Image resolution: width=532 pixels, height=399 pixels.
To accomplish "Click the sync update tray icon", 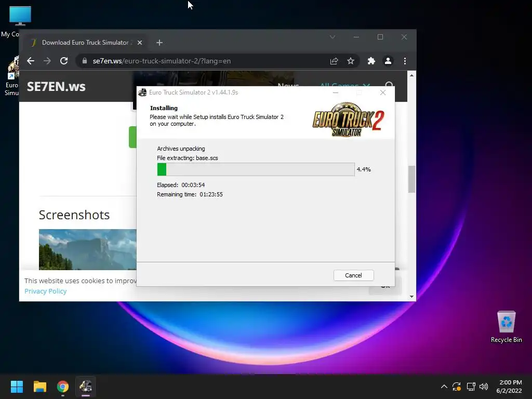I will (x=457, y=387).
